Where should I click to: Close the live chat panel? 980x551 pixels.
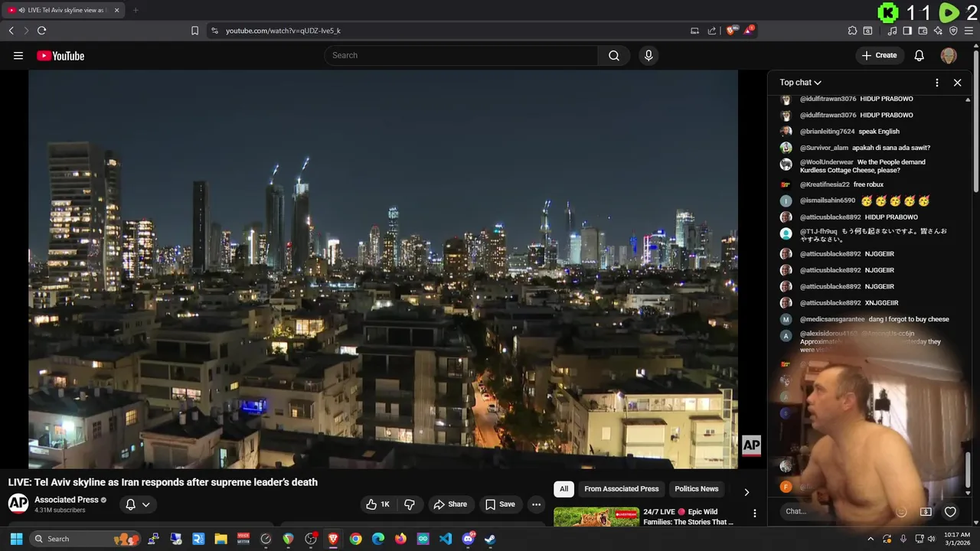coord(957,83)
